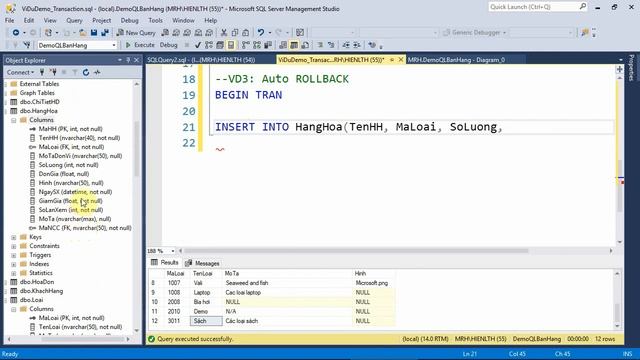This screenshot has width=640, height=360.
Task: Close the ViDuDemo_Transaction tab
Action: 401,60
